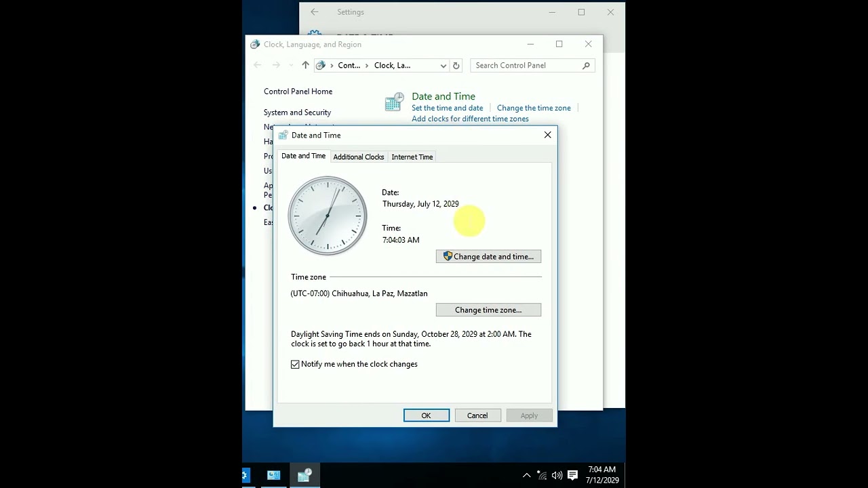
Task: Confirm with the OK button
Action: (x=426, y=415)
